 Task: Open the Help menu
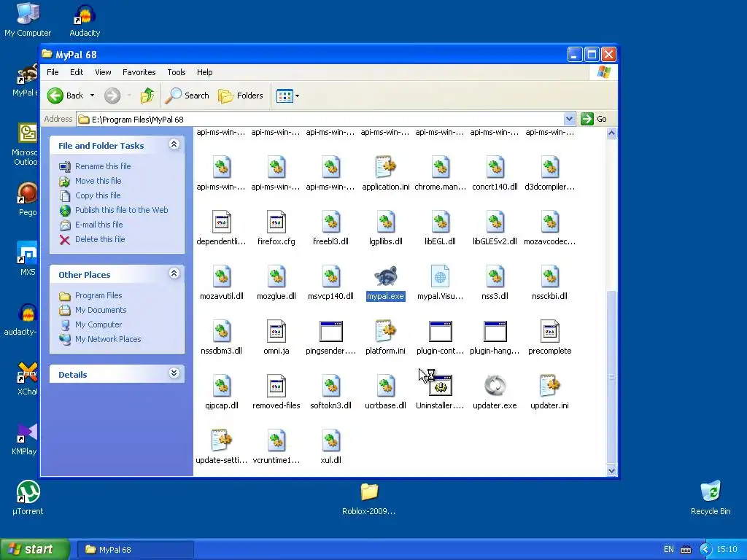pyautogui.click(x=205, y=72)
